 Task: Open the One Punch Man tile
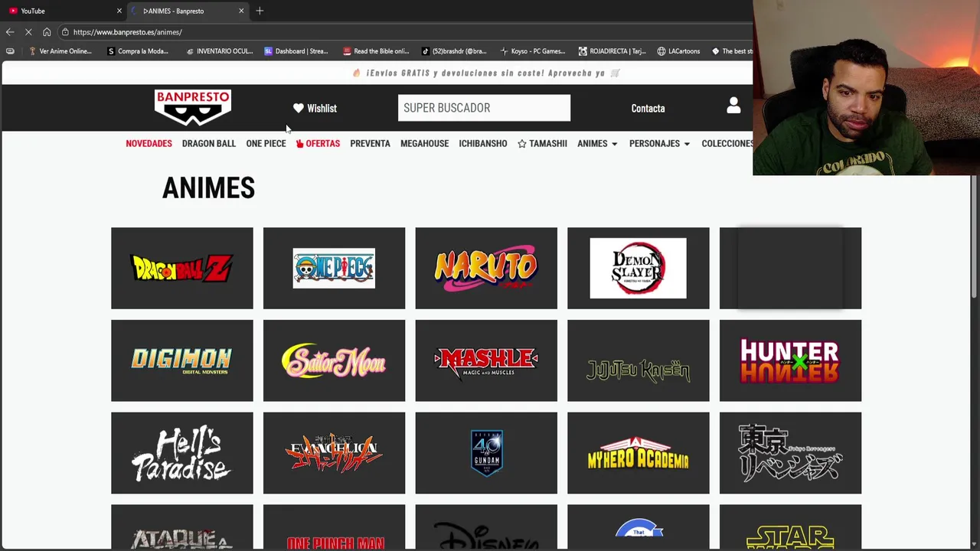334,527
